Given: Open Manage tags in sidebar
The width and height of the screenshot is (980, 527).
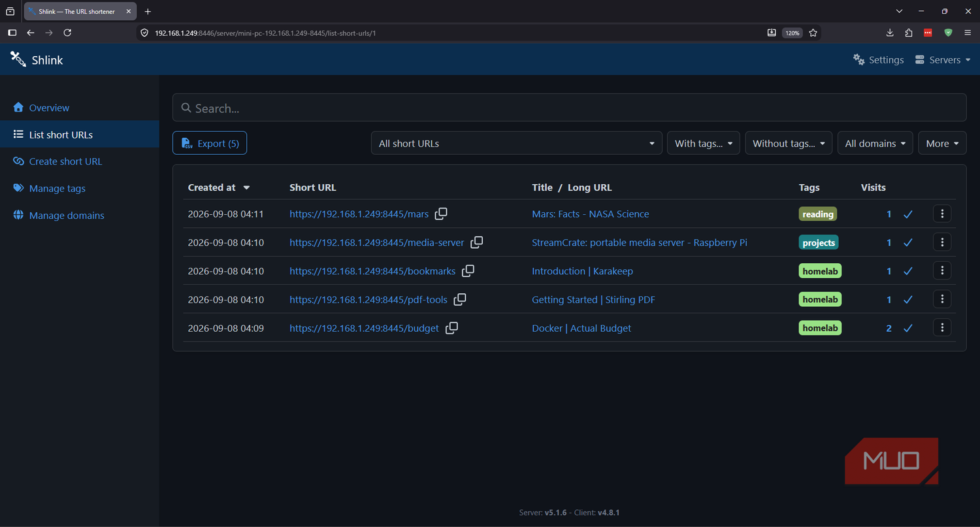Looking at the screenshot, I should pyautogui.click(x=57, y=188).
